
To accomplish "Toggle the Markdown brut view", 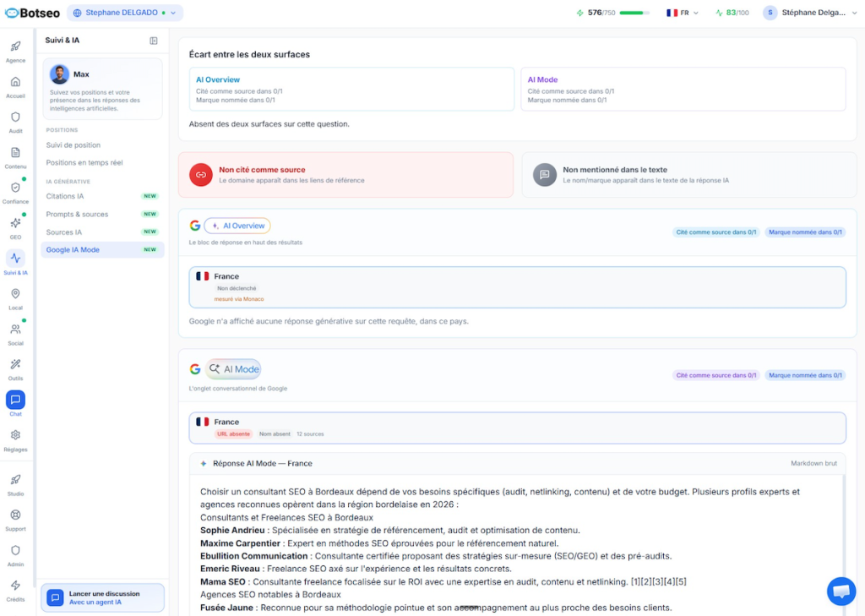I will click(813, 463).
